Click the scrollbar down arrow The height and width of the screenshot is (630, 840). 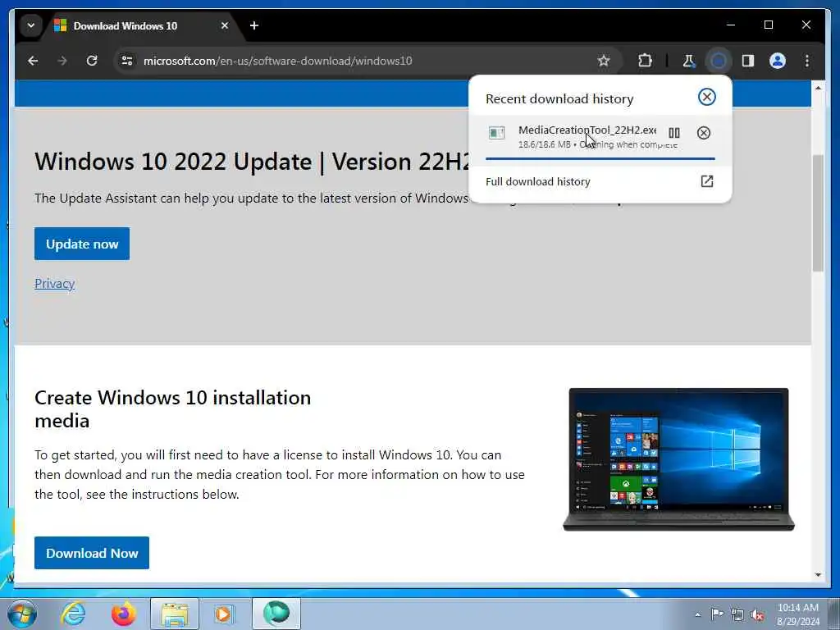pyautogui.click(x=818, y=575)
